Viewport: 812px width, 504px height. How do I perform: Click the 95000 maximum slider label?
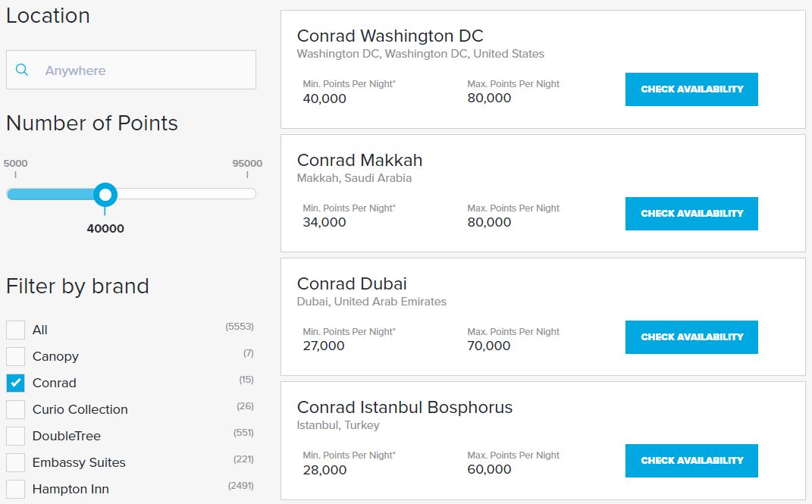[x=247, y=164]
